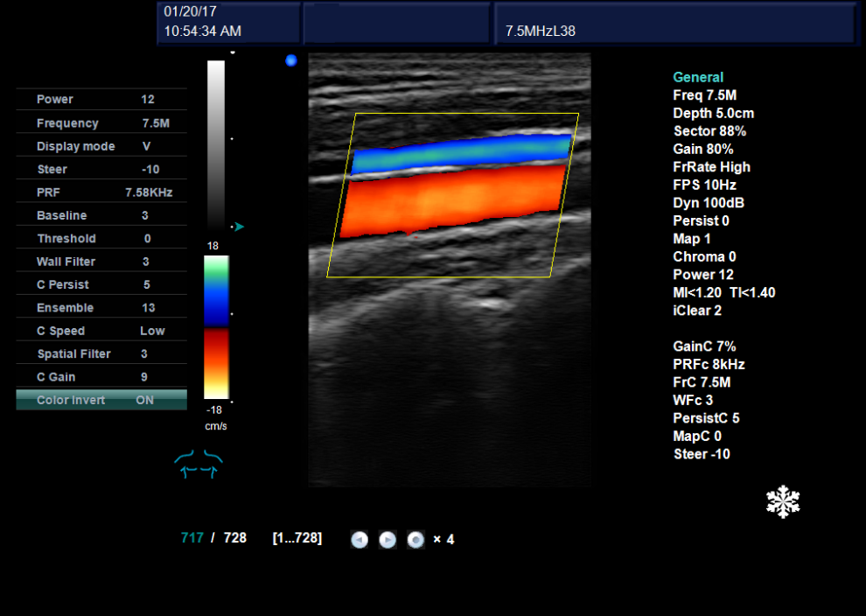Click the Gain 80% info line
Image resolution: width=866 pixels, height=616 pixels.
[x=703, y=149]
